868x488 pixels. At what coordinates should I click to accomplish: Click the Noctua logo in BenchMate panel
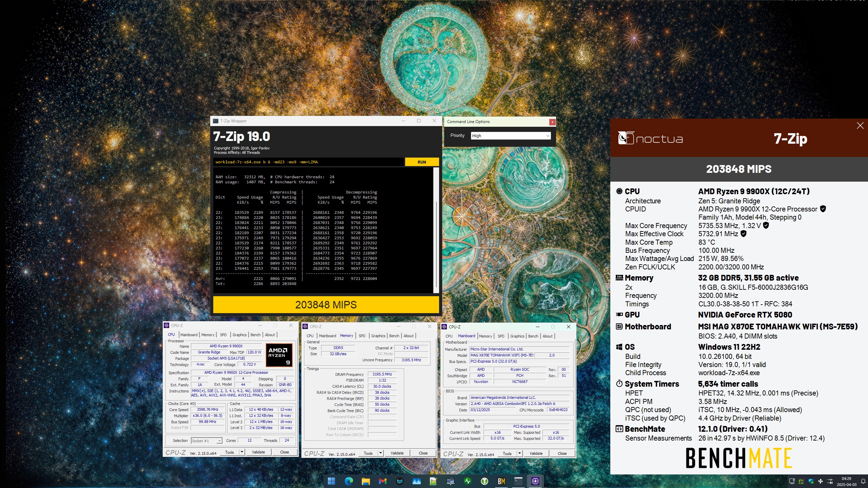pos(650,138)
